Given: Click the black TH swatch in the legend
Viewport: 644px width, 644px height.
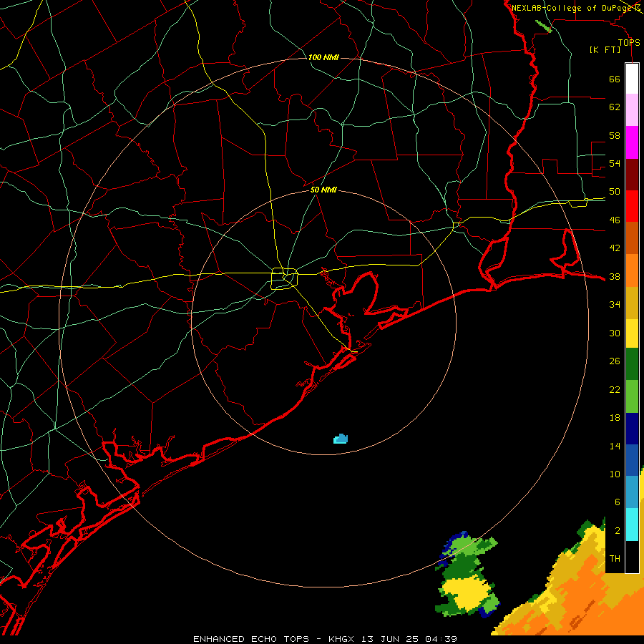Looking at the screenshot, I should 632,557.
